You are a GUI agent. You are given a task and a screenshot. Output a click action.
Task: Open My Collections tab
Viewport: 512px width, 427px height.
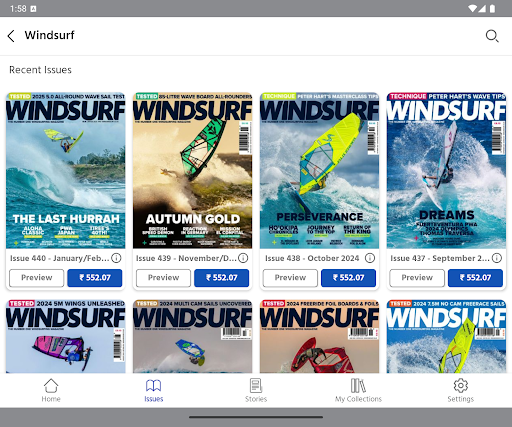pyautogui.click(x=358, y=390)
